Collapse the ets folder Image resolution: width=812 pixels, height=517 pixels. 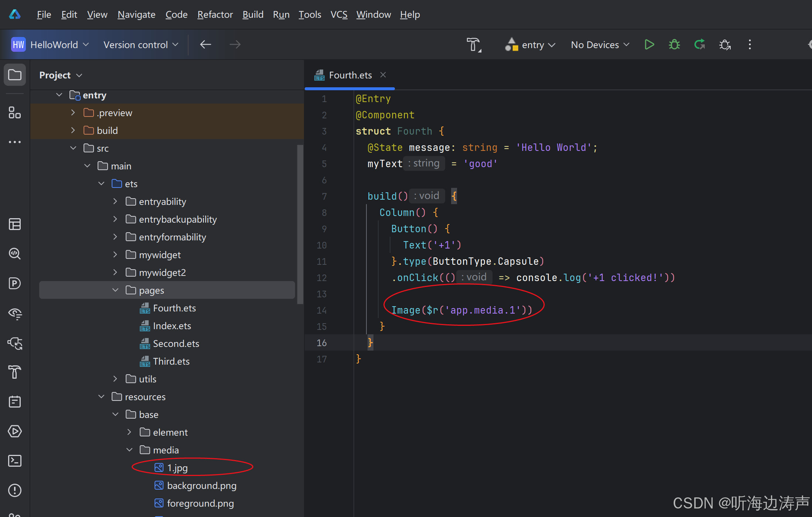(101, 183)
